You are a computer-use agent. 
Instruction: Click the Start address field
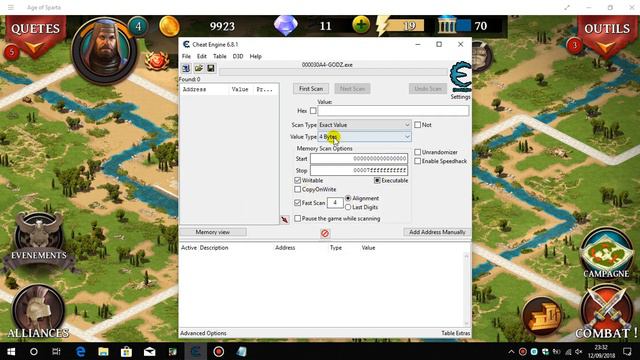click(359, 158)
